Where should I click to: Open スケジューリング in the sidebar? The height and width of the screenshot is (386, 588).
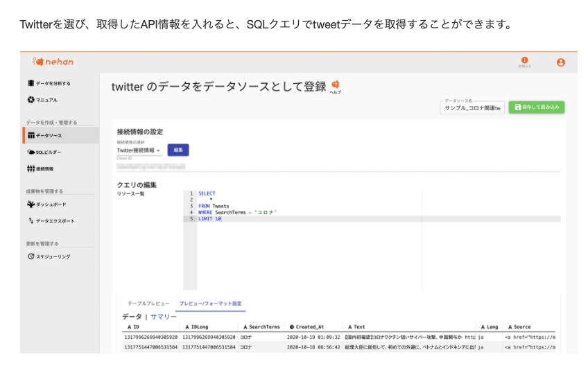pyautogui.click(x=49, y=256)
